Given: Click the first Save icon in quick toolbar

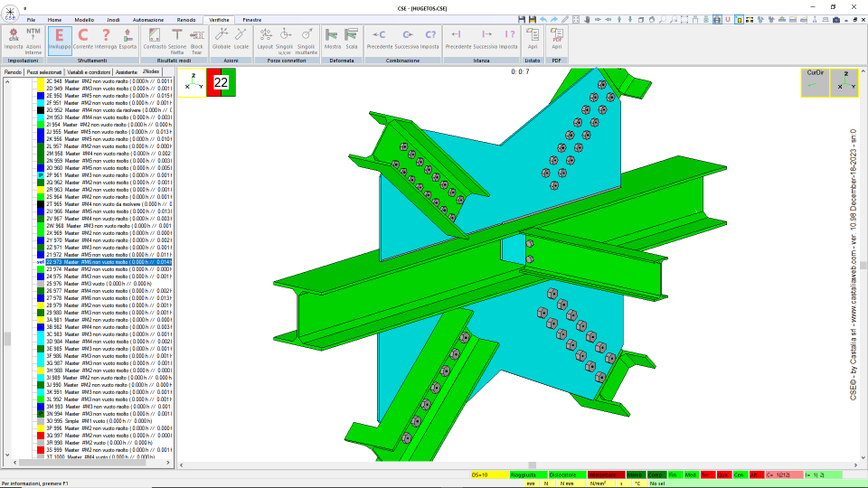Looking at the screenshot, I should click(522, 19).
